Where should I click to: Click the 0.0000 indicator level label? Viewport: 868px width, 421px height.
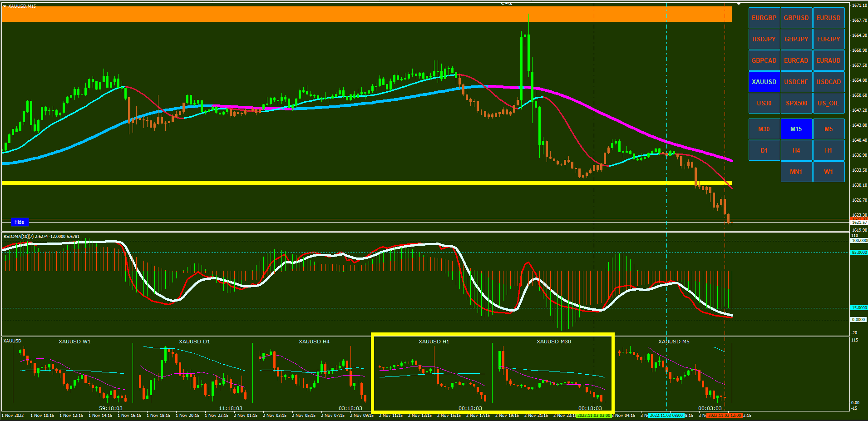[x=859, y=320]
